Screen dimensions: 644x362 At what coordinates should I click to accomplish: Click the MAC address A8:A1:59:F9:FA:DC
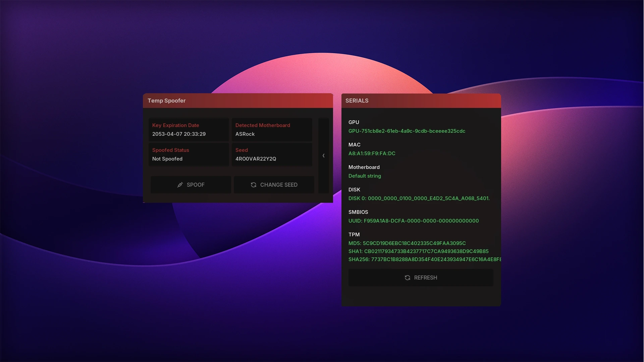372,154
